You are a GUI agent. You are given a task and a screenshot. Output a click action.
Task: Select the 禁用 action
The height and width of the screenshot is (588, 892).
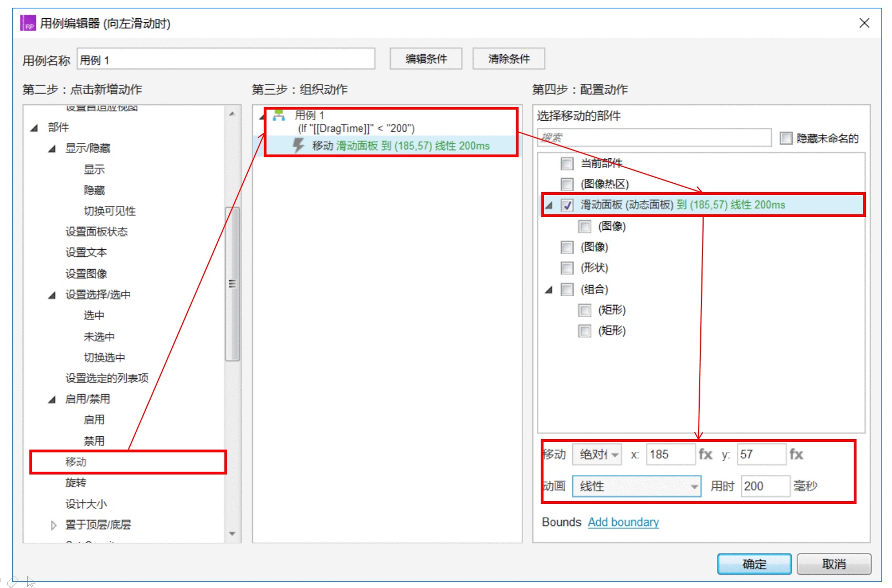coord(94,441)
